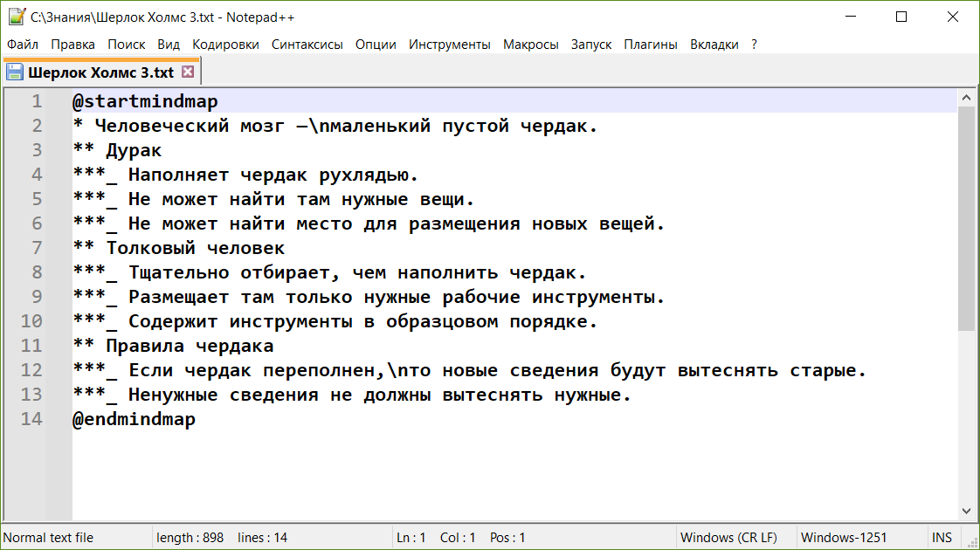Click 'Normal text file' in status bar

[48, 538]
